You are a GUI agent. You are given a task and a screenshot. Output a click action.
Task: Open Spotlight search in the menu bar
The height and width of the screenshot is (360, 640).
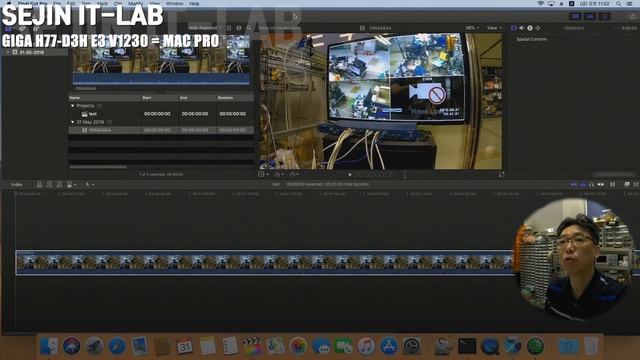[x=619, y=4]
